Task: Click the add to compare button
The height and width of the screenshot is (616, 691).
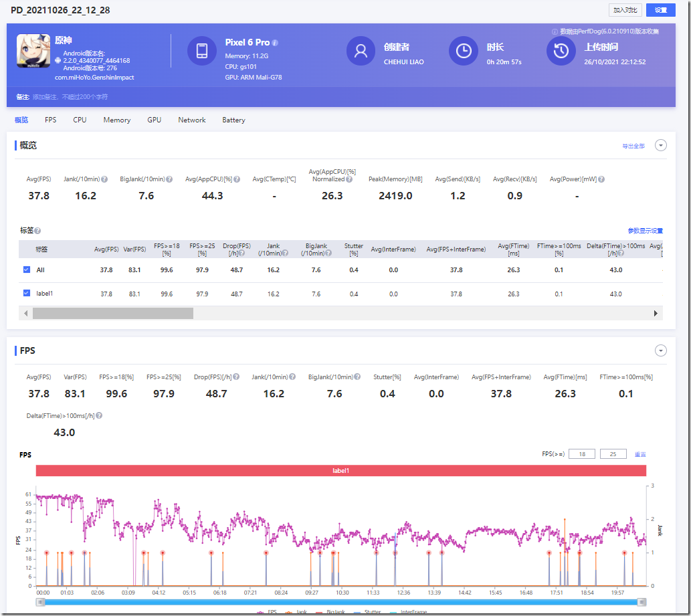Action: [x=625, y=10]
